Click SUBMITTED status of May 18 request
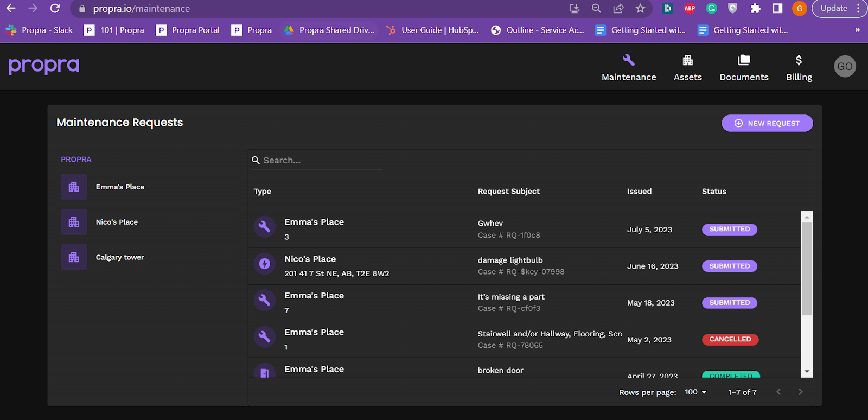The width and height of the screenshot is (868, 420). [729, 303]
